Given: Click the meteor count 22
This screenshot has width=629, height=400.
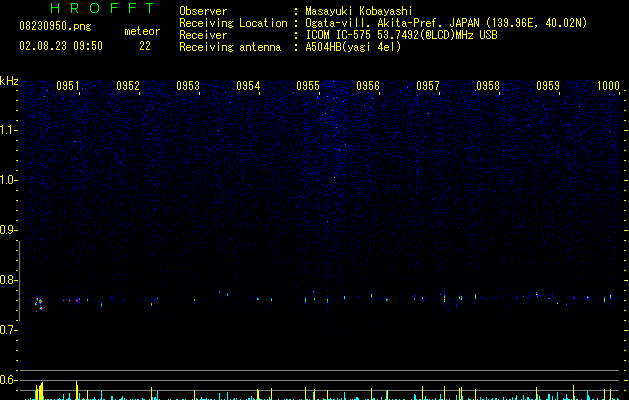Looking at the screenshot, I should (x=145, y=46).
